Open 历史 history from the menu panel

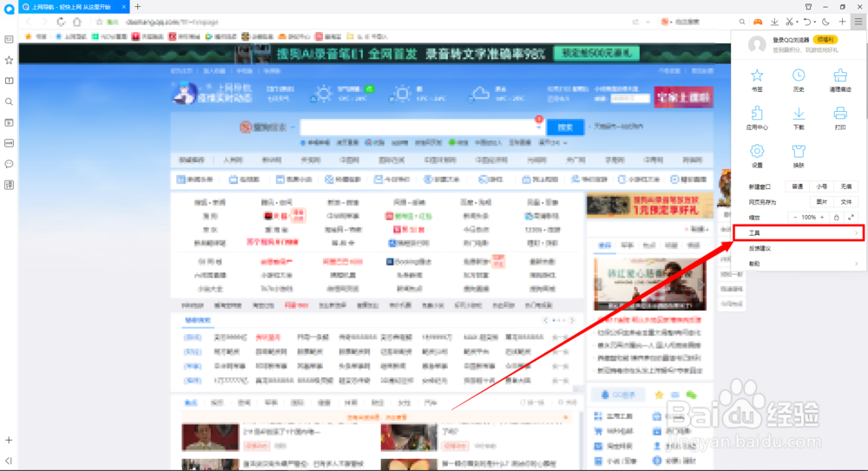799,80
